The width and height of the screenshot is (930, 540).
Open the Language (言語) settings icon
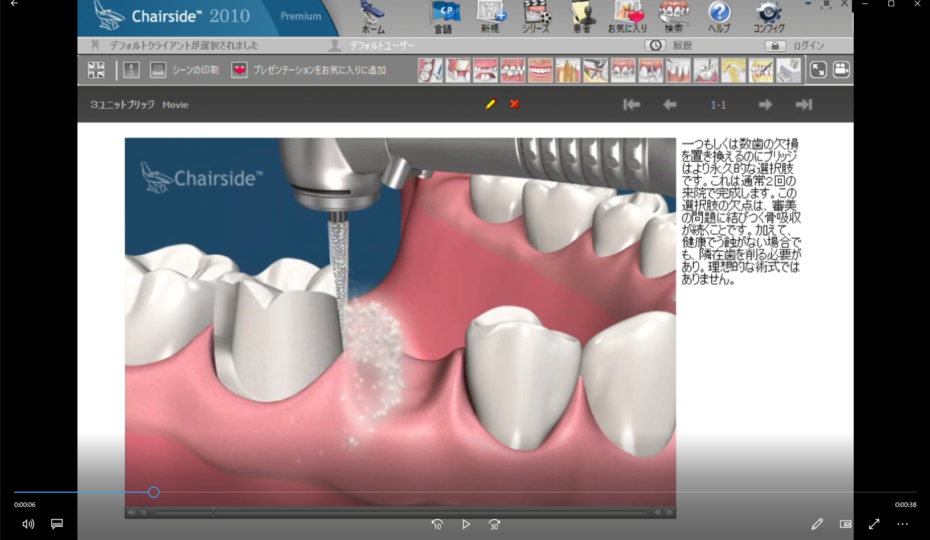coord(444,17)
